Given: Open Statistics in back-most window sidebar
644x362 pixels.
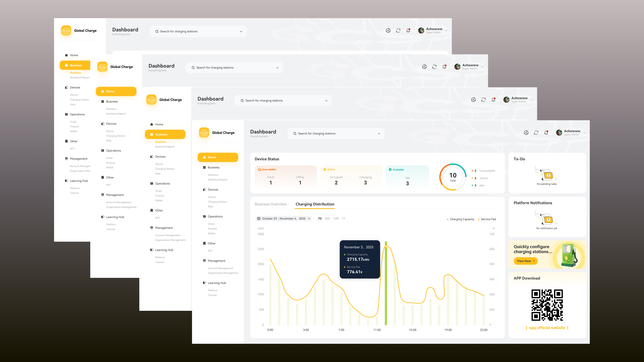Looking at the screenshot, I should pos(75,73).
